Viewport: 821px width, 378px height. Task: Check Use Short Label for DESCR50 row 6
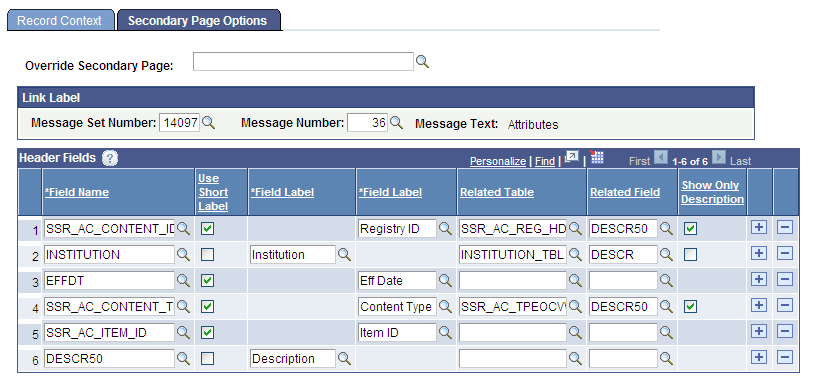click(x=208, y=359)
